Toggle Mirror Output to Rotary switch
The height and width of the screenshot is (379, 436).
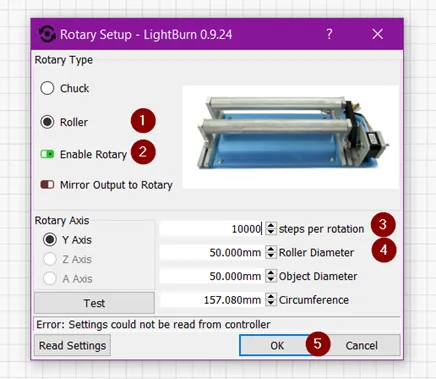pos(47,185)
